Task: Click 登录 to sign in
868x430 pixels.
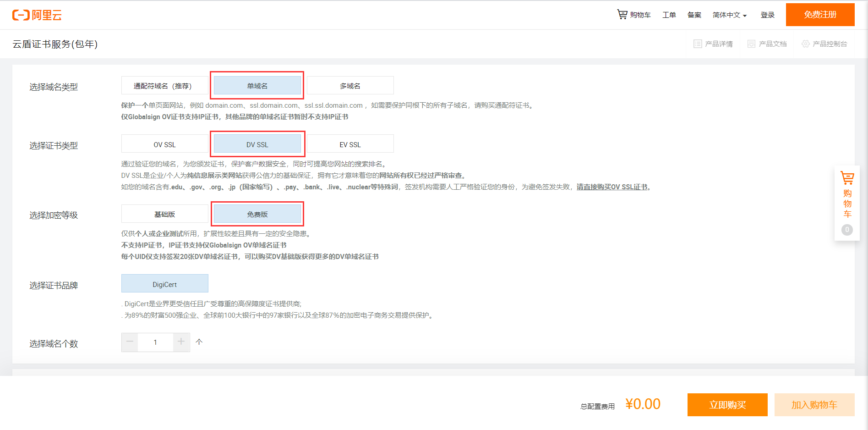Action: [768, 15]
